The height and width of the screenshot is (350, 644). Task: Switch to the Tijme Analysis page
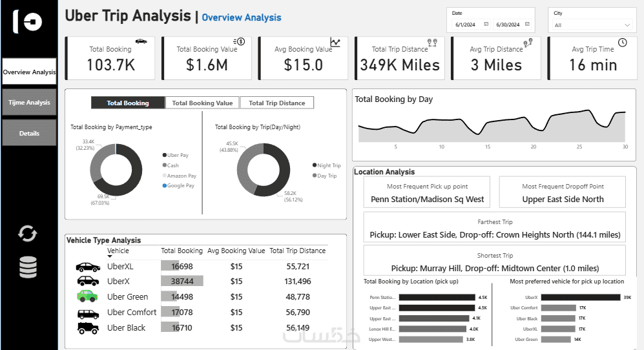click(x=29, y=102)
